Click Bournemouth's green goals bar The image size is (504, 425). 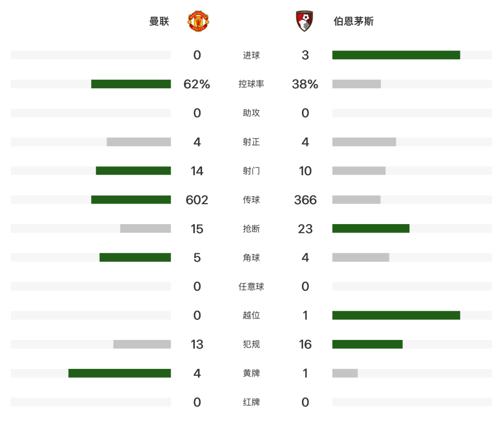(396, 55)
